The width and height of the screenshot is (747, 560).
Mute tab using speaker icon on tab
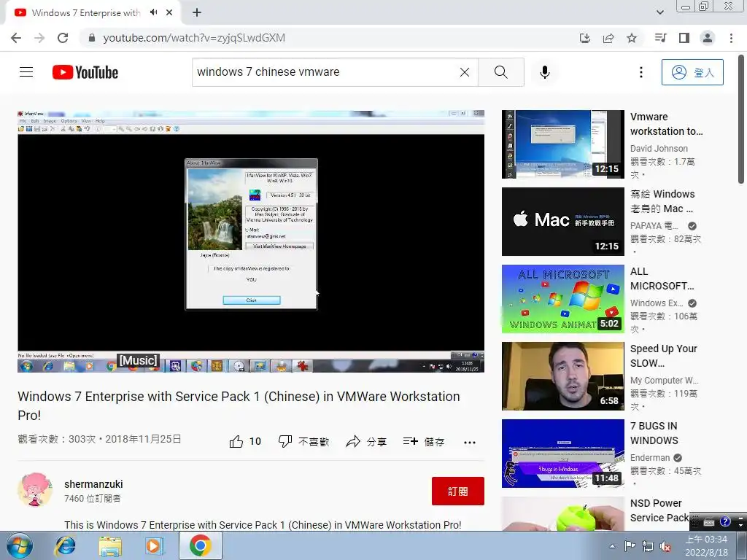pos(153,12)
